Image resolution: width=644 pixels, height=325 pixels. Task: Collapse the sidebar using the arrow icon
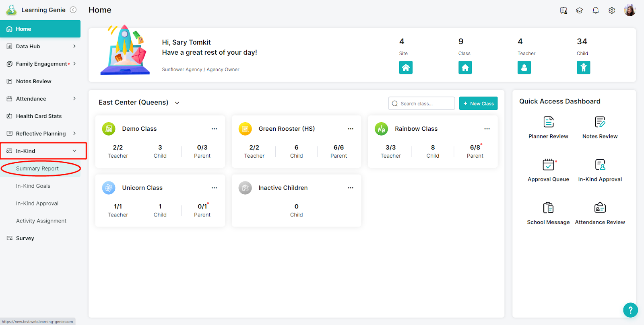73,10
